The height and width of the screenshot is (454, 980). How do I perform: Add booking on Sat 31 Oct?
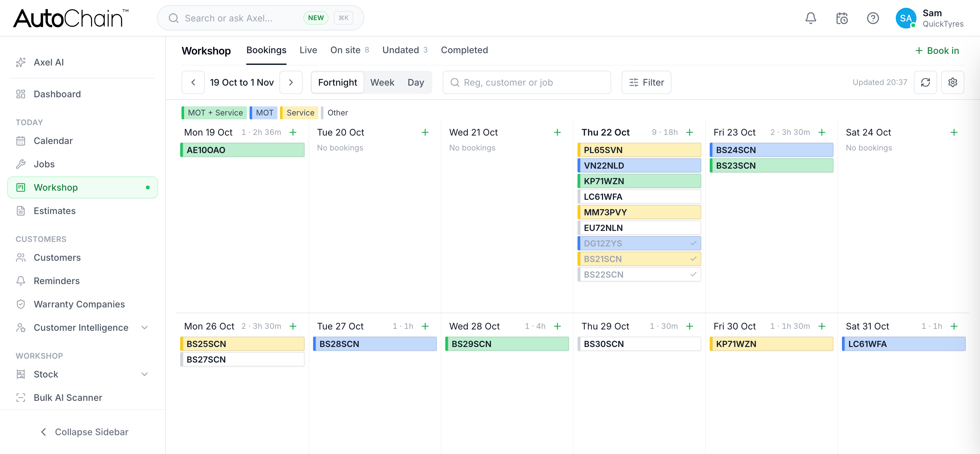point(954,326)
